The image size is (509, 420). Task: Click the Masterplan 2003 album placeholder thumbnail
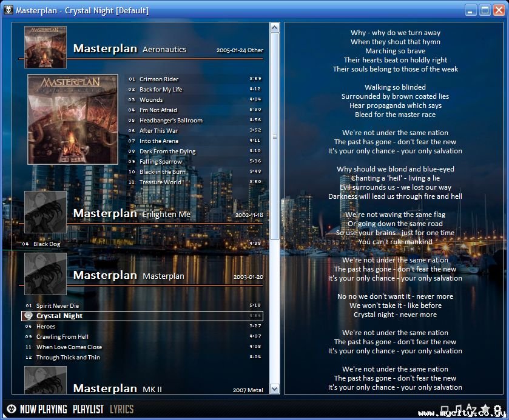[x=46, y=274]
